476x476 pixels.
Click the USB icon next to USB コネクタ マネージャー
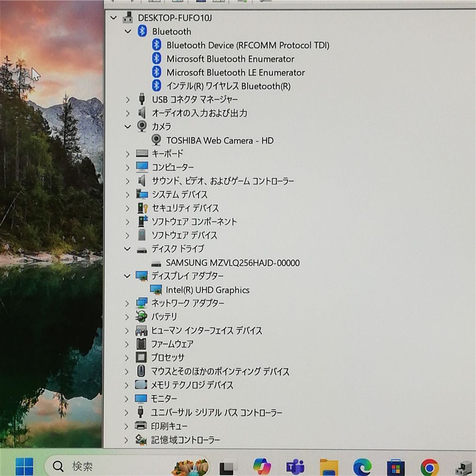coord(141,99)
